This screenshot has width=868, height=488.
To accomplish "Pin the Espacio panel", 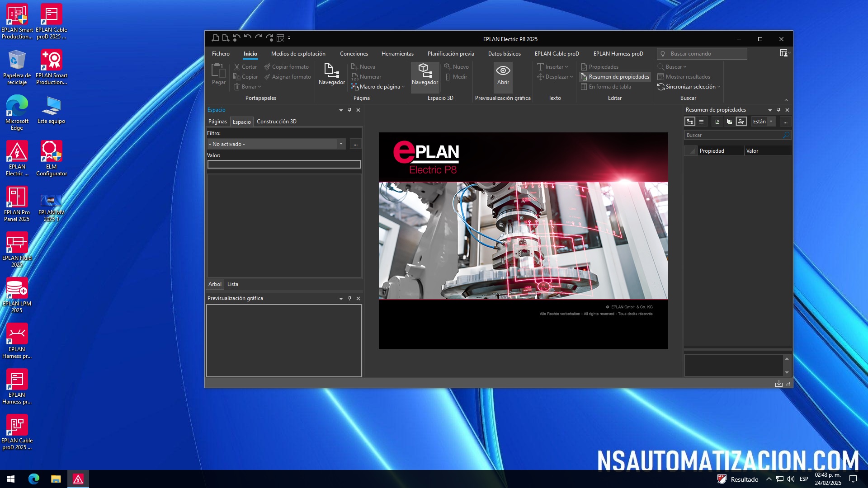I will point(349,110).
